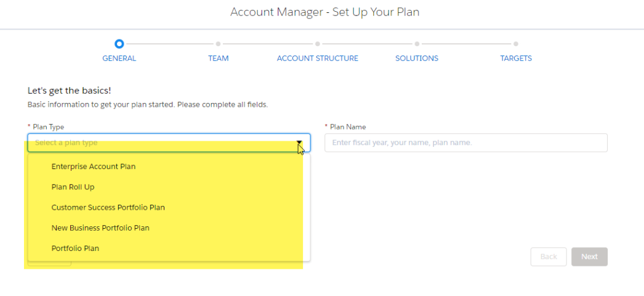Switch to the TARGETS step label

tap(516, 59)
